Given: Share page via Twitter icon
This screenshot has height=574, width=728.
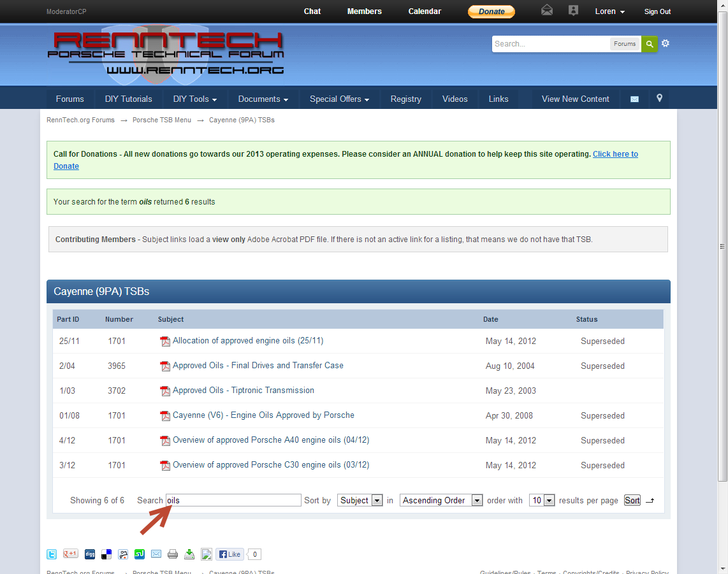Looking at the screenshot, I should (52, 554).
